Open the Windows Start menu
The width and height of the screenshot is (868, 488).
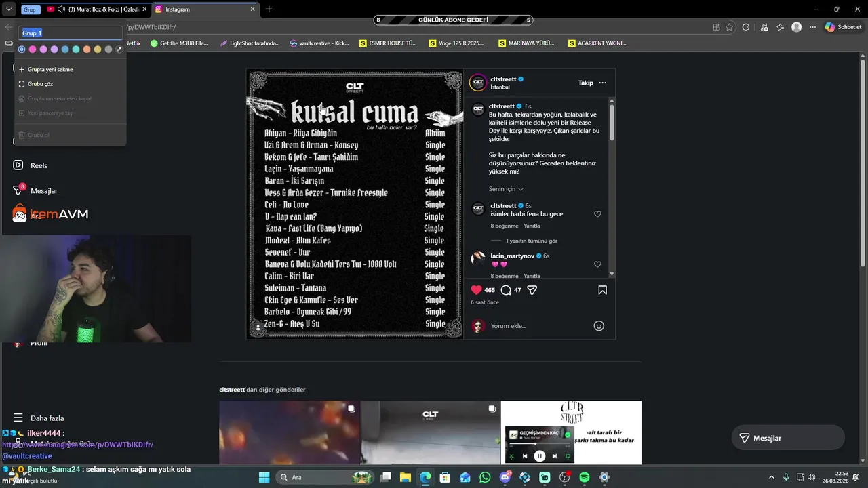coord(264,477)
